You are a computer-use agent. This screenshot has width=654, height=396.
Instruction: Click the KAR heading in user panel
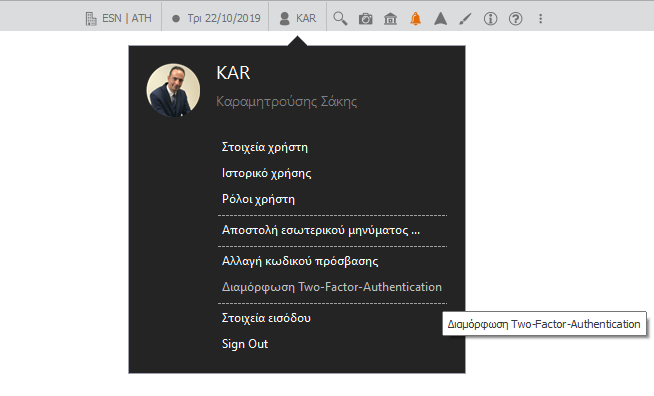(x=233, y=73)
